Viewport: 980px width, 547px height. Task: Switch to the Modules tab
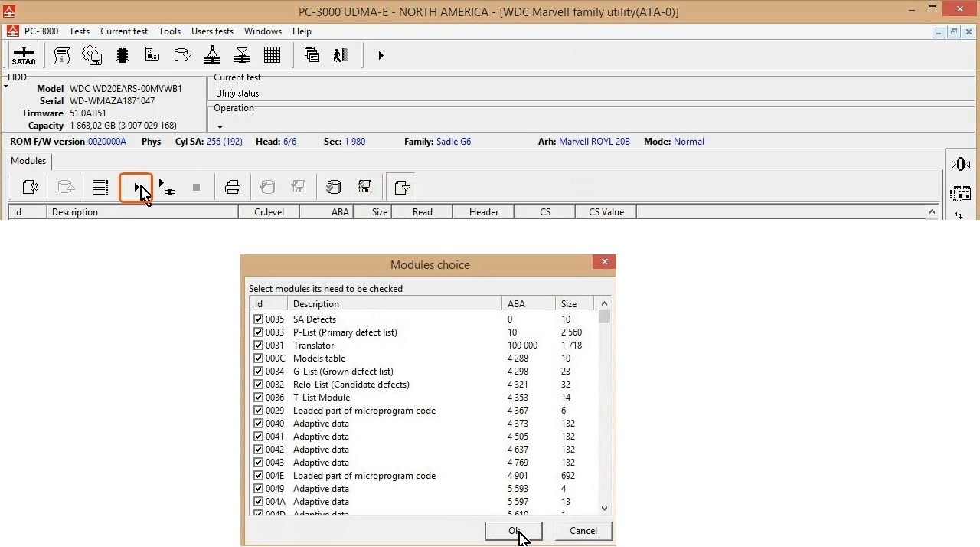coord(28,161)
